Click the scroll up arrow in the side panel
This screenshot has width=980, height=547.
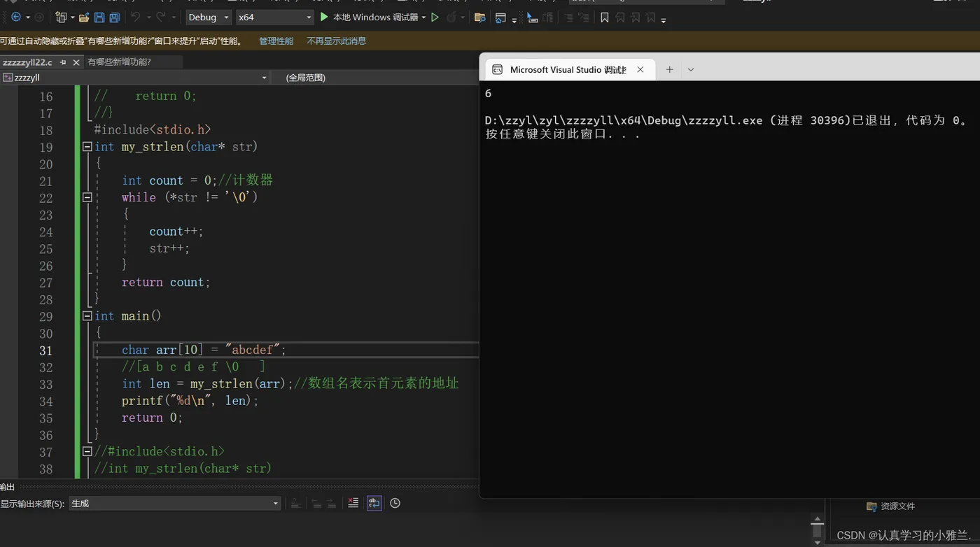pyautogui.click(x=817, y=519)
